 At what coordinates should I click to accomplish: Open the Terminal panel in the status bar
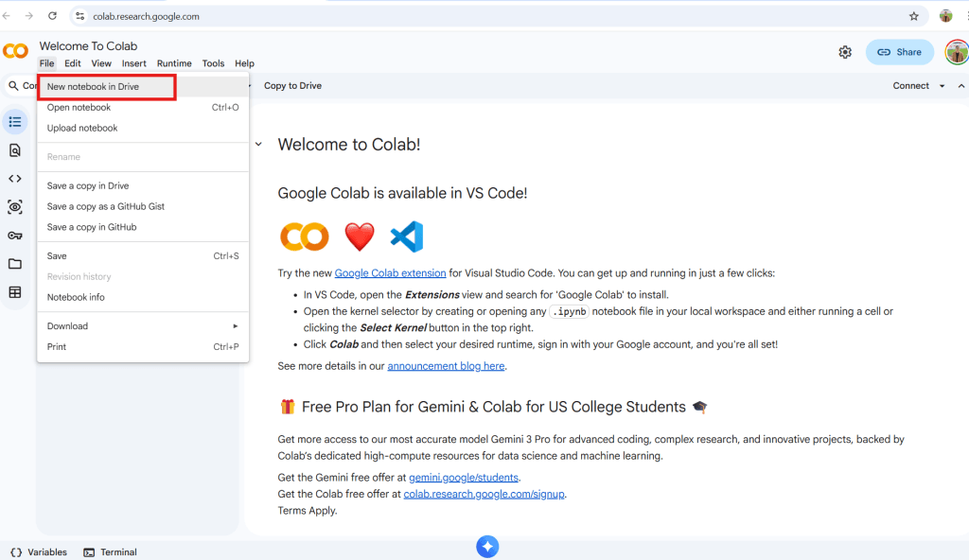tap(110, 552)
